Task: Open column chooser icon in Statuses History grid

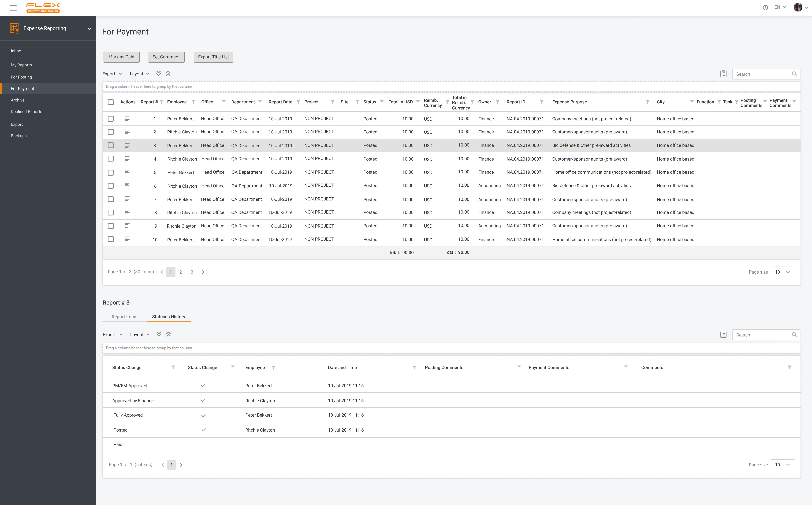Action: [723, 335]
